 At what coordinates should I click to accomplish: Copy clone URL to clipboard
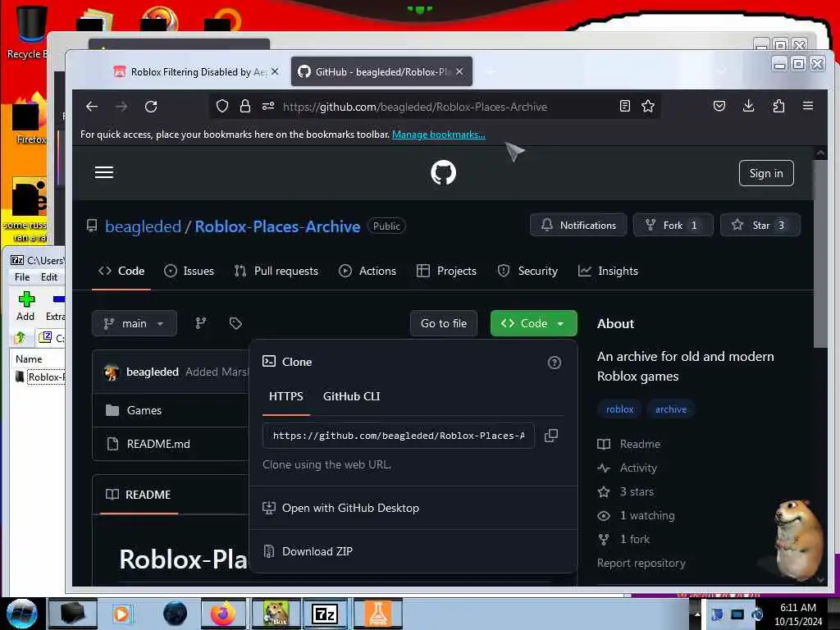551,436
